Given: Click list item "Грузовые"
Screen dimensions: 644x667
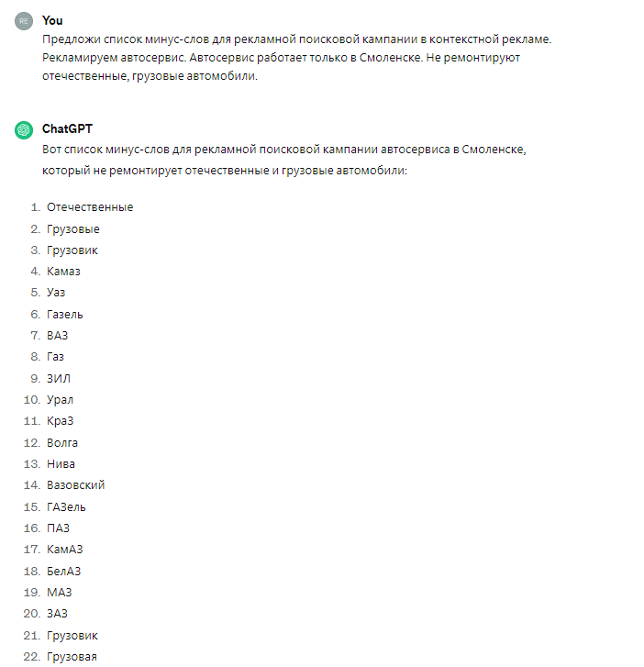Looking at the screenshot, I should coord(73,228).
